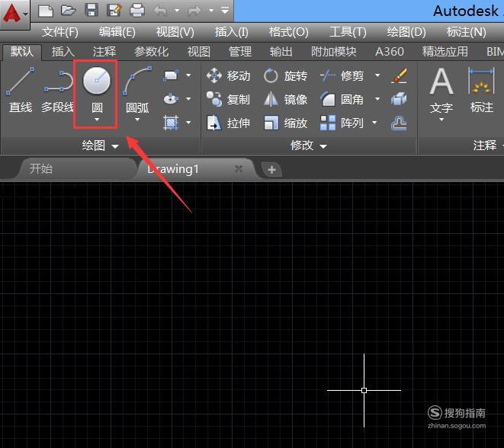
Task: Click the Ellipse draw icon
Action: click(x=171, y=99)
